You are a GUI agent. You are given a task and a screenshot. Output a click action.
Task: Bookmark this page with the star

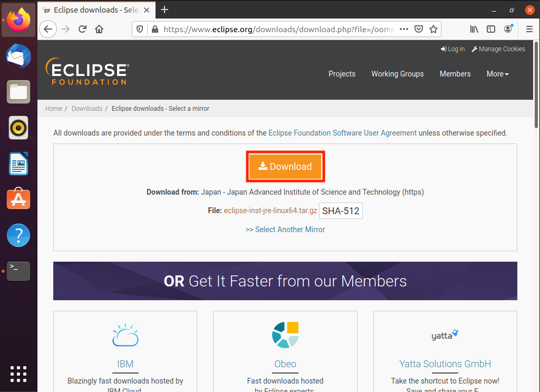(x=433, y=29)
